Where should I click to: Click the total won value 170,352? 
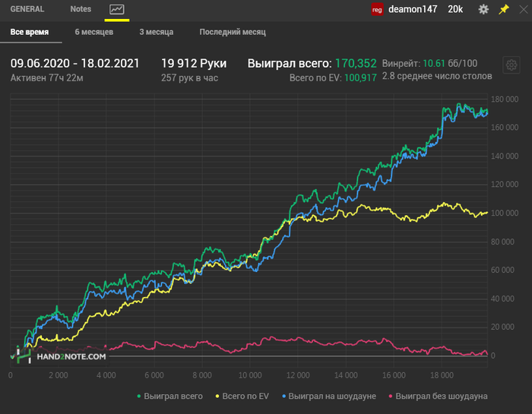356,63
